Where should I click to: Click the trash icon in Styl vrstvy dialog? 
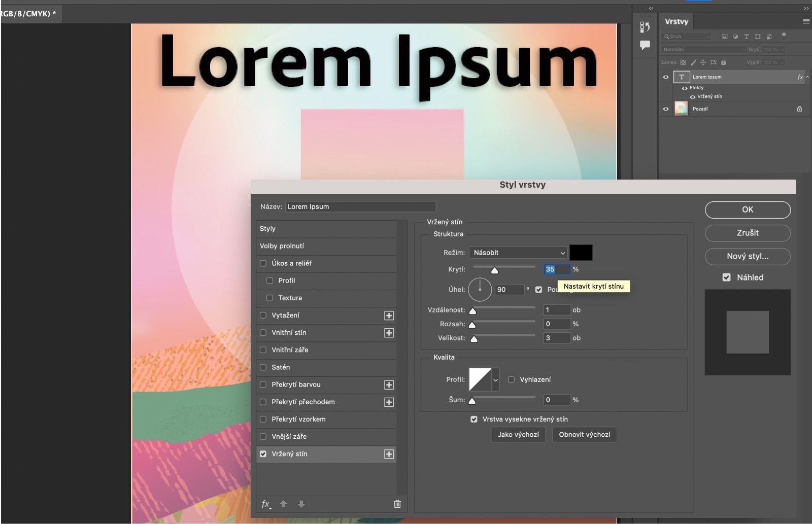point(397,504)
